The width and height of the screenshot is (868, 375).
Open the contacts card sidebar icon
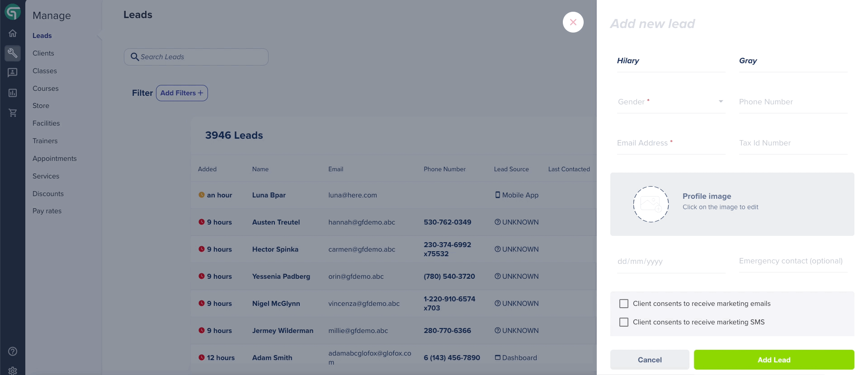pyautogui.click(x=13, y=72)
